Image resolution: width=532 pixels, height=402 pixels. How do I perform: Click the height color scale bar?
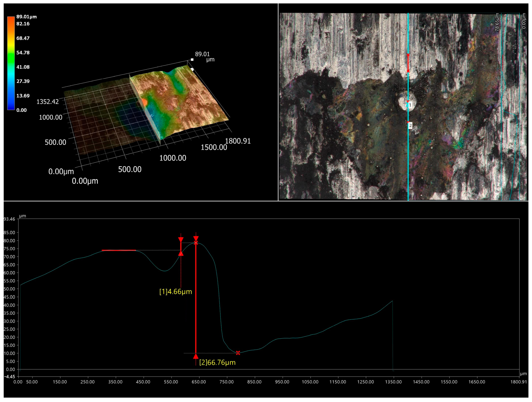[11, 63]
